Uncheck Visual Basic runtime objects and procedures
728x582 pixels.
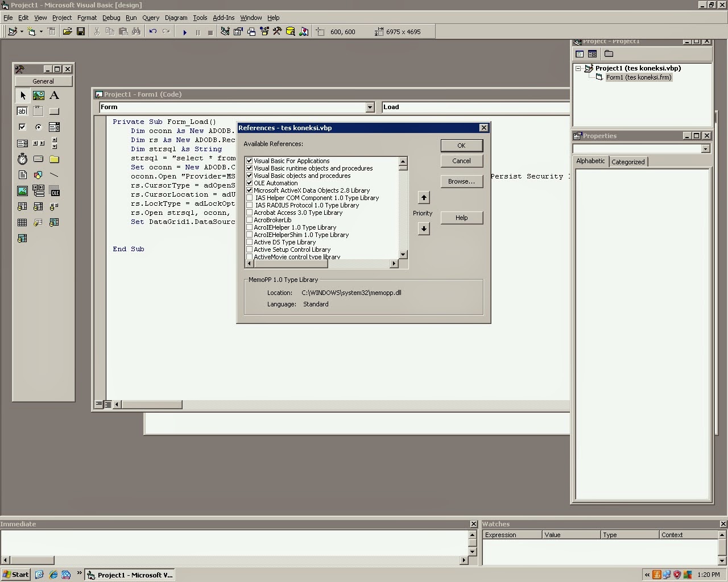(249, 168)
